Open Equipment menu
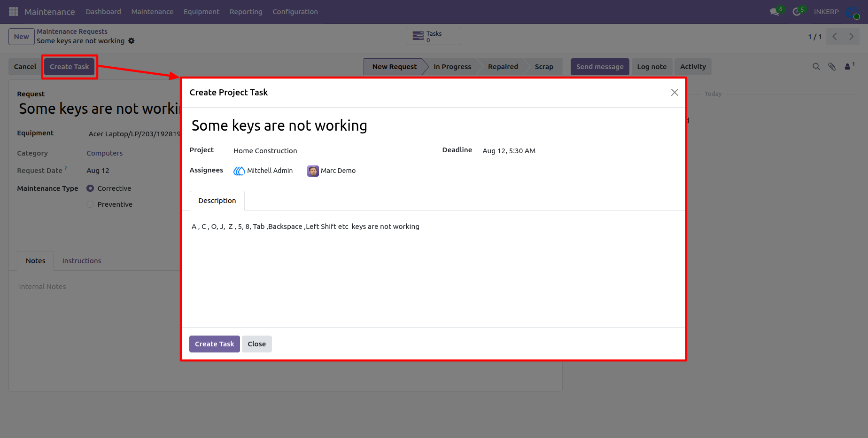The image size is (868, 438). click(201, 12)
